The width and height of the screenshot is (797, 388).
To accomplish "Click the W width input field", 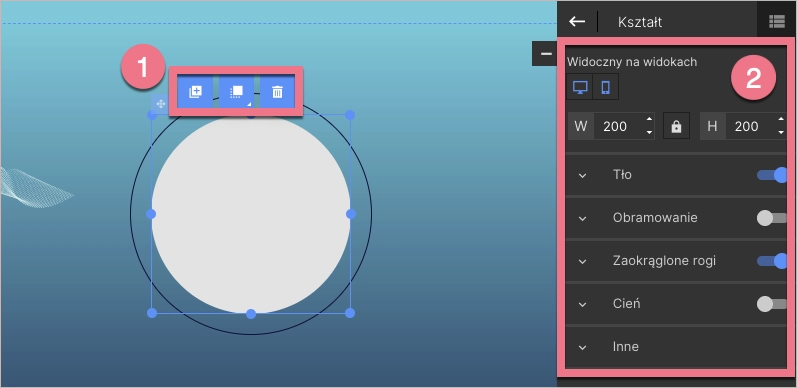I will 619,126.
